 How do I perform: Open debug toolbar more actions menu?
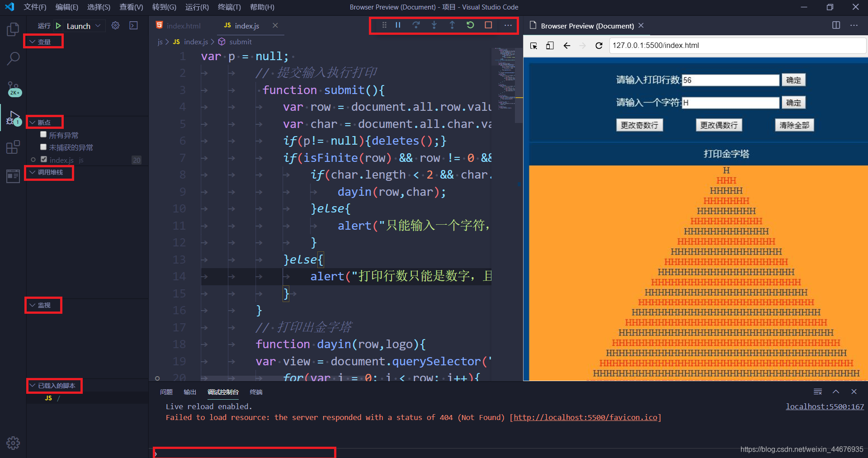(x=508, y=25)
